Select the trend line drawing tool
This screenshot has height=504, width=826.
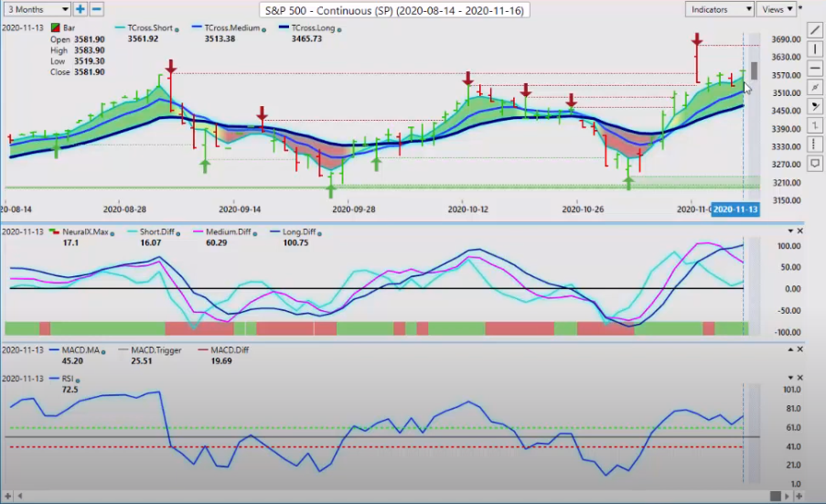coord(815,30)
